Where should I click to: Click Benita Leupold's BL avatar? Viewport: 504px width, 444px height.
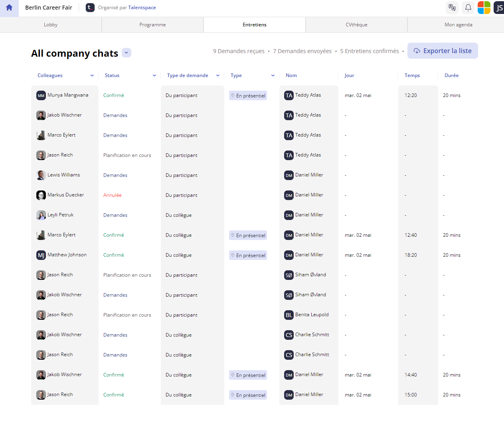(x=289, y=315)
